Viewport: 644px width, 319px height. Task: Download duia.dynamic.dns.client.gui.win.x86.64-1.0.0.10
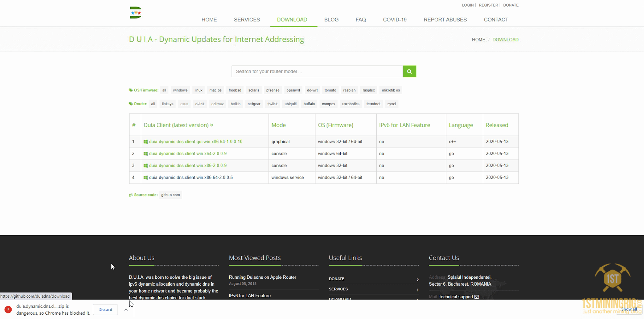click(x=196, y=142)
